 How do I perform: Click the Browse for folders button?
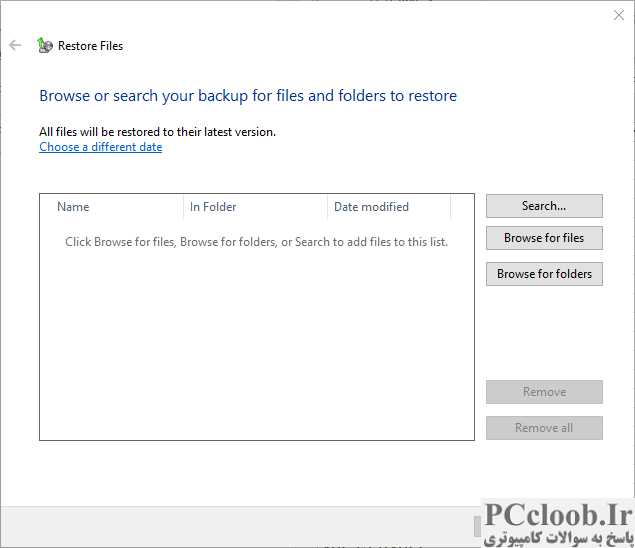tap(544, 274)
